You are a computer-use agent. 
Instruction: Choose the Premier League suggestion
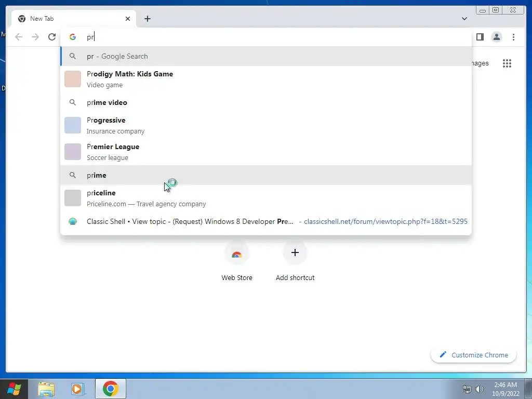266,152
